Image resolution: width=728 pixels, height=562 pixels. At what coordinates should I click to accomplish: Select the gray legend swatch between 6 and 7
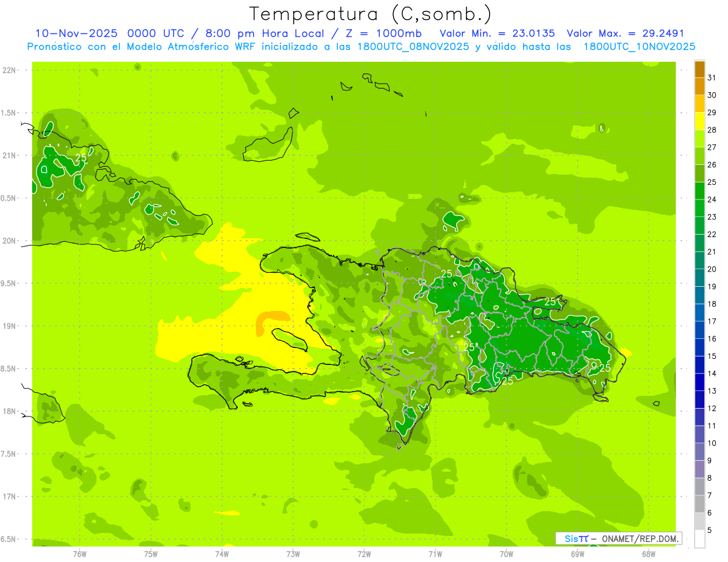(699, 504)
